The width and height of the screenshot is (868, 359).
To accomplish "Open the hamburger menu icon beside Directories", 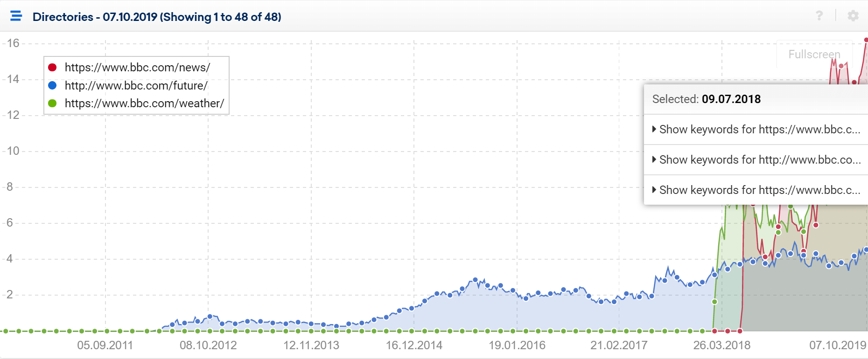I will pos(16,16).
